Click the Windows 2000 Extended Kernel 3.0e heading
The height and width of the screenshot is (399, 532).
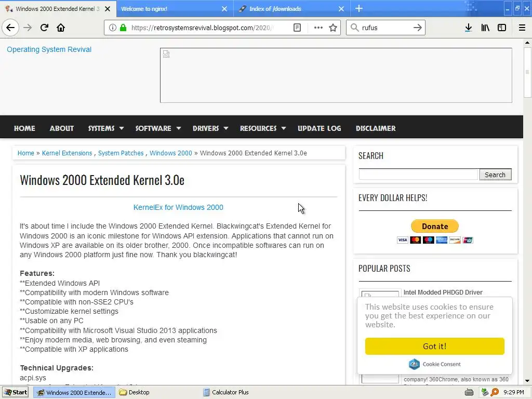(x=102, y=180)
